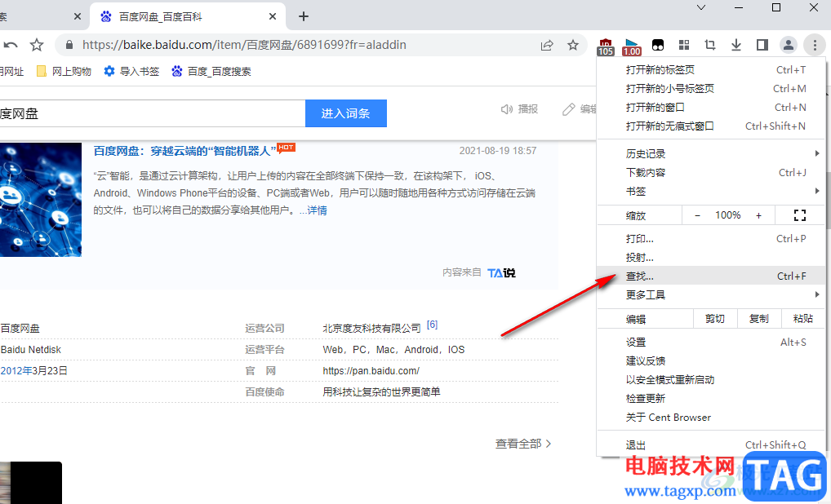The height and width of the screenshot is (504, 831).
Task: Open the 网上购物 bookmark folder
Action: coord(64,72)
